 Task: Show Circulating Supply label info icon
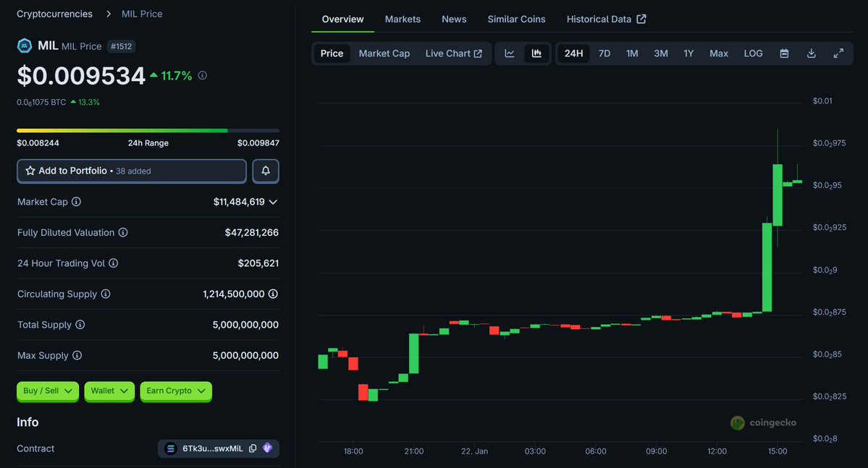coord(106,294)
